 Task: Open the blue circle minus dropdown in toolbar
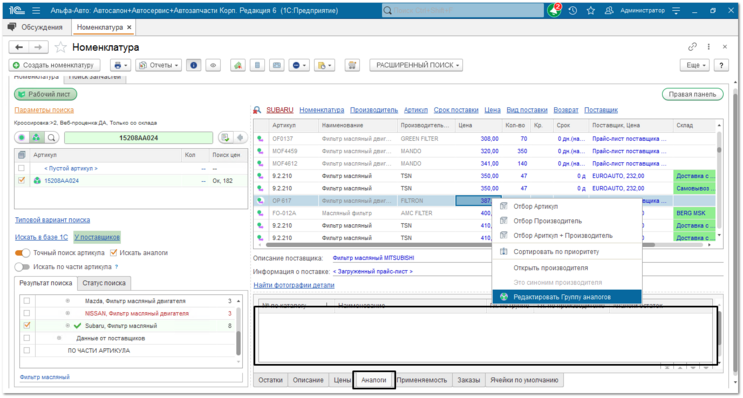299,65
